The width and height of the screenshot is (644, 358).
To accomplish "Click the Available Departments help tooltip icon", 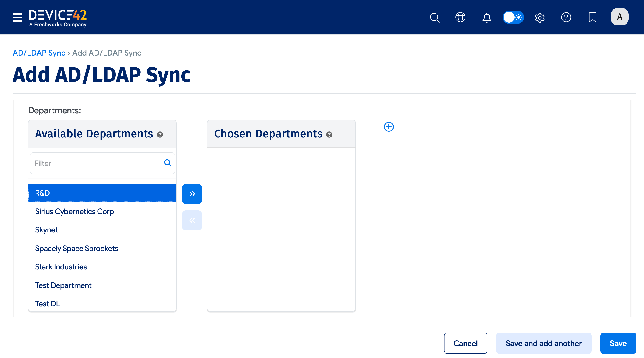I will (x=160, y=135).
